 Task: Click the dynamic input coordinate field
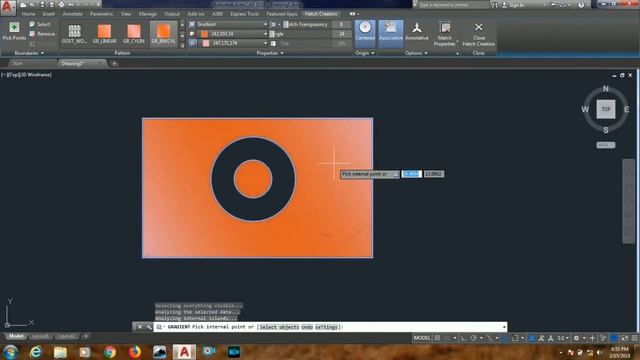click(x=411, y=174)
